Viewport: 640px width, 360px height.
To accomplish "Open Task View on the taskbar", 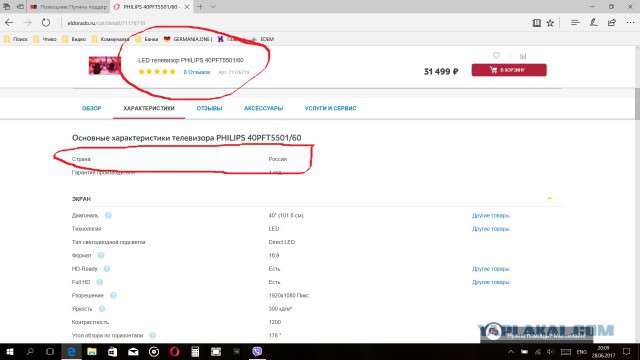I will (x=50, y=351).
